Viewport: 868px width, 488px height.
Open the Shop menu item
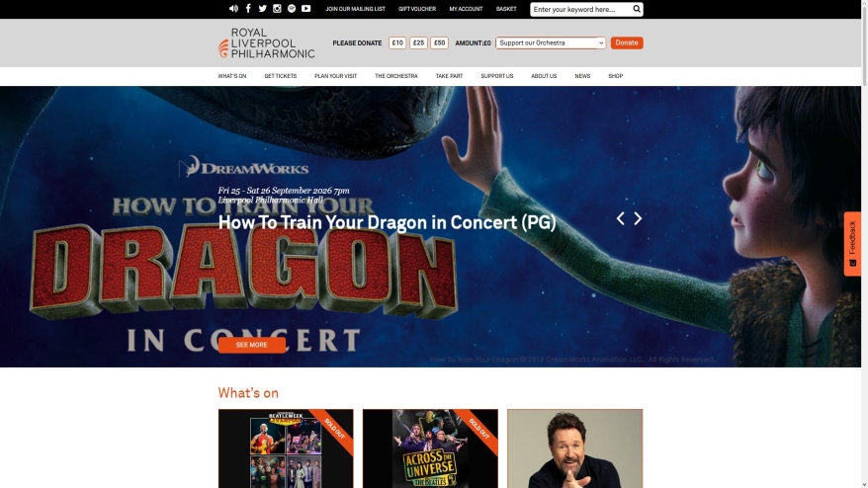(616, 76)
